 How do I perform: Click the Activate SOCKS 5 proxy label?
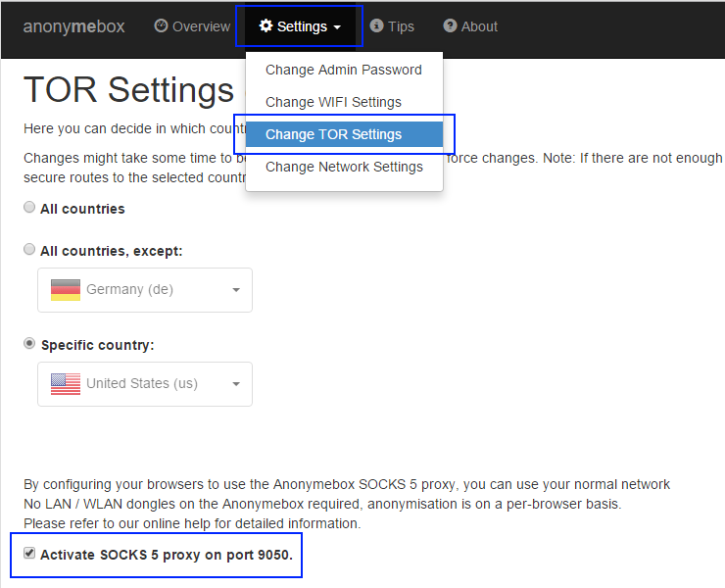pos(167,555)
